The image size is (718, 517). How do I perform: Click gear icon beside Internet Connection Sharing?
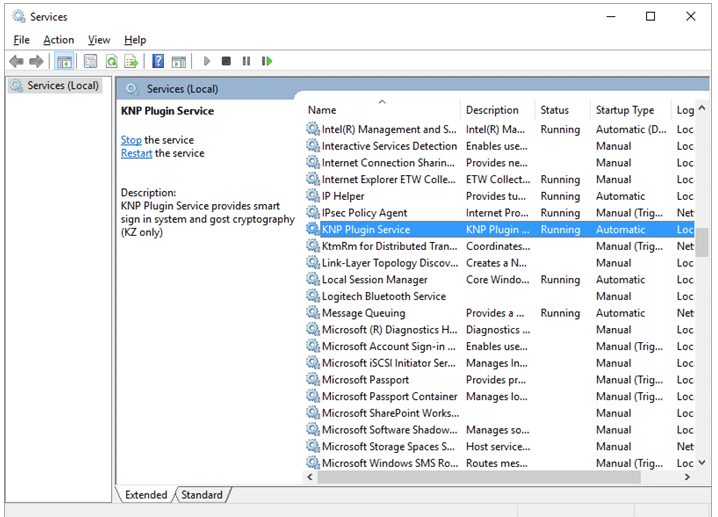coord(313,162)
